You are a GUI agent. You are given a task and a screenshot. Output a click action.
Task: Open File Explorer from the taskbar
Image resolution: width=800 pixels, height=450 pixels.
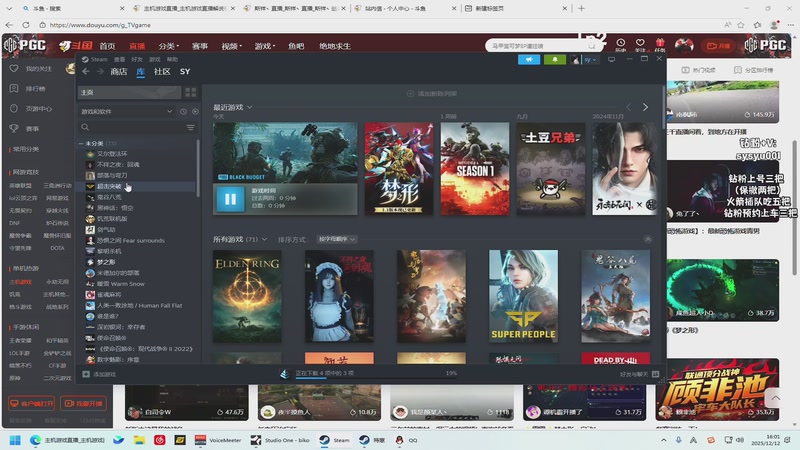click(x=139, y=440)
